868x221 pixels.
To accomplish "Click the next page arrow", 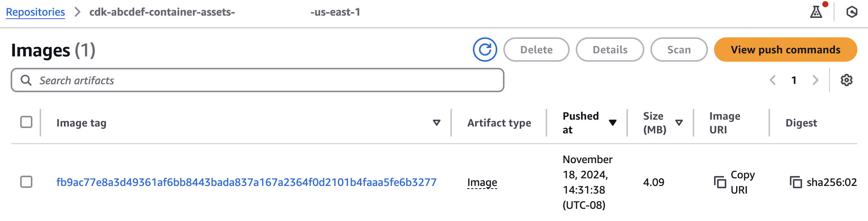I will point(815,80).
